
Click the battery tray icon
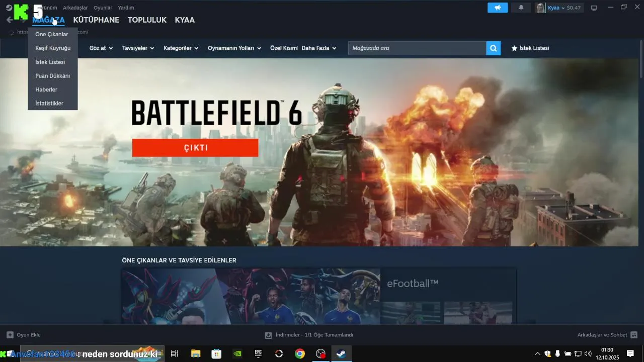(x=568, y=354)
